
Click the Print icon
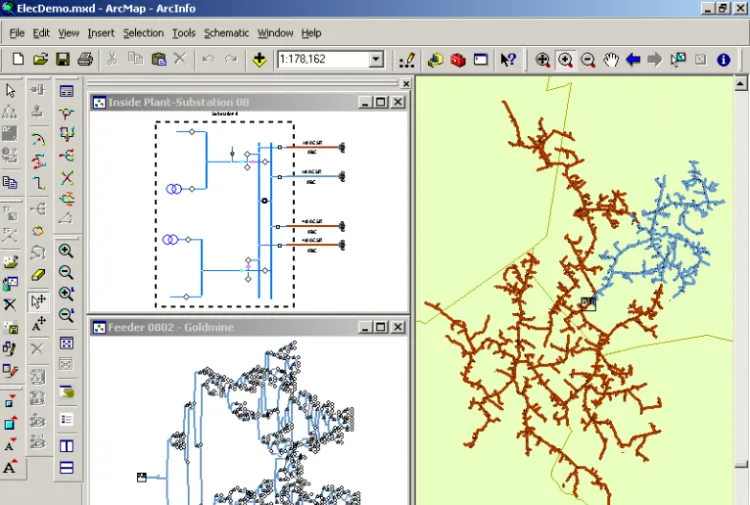pos(85,60)
